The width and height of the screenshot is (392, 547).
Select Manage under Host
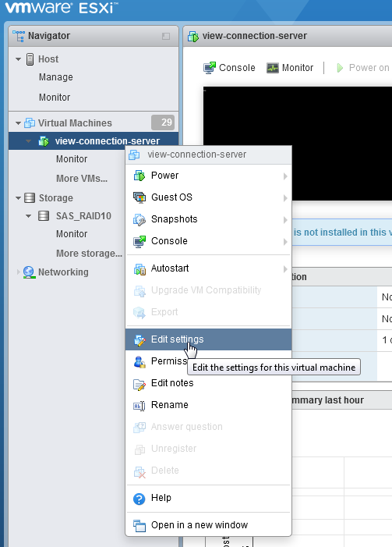pyautogui.click(x=56, y=77)
